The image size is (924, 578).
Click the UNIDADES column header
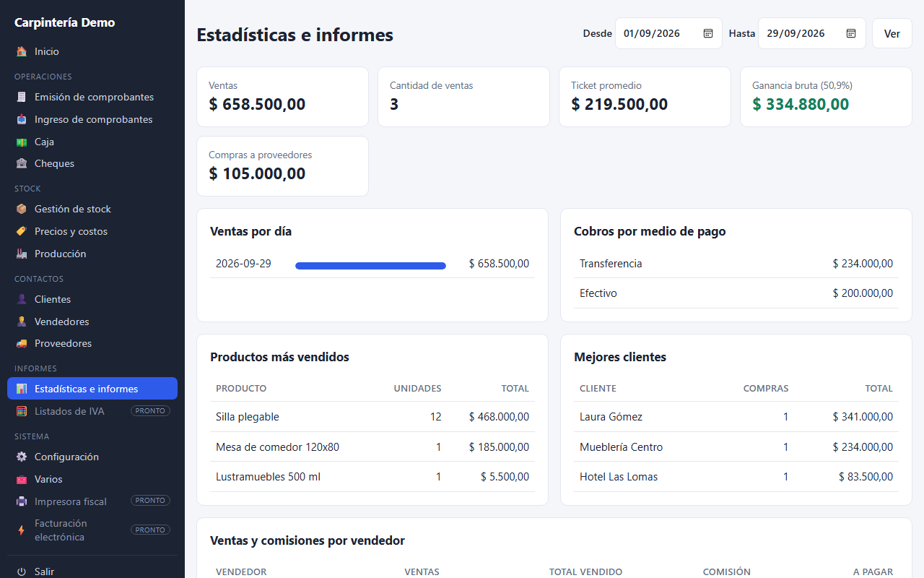(417, 389)
